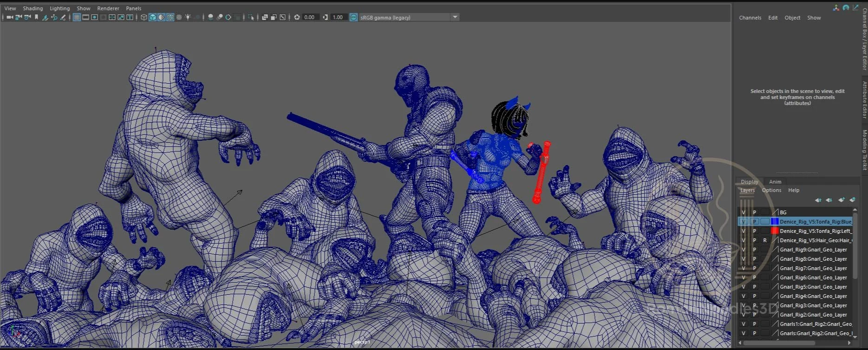
Task: Open the Shading menu
Action: click(33, 8)
